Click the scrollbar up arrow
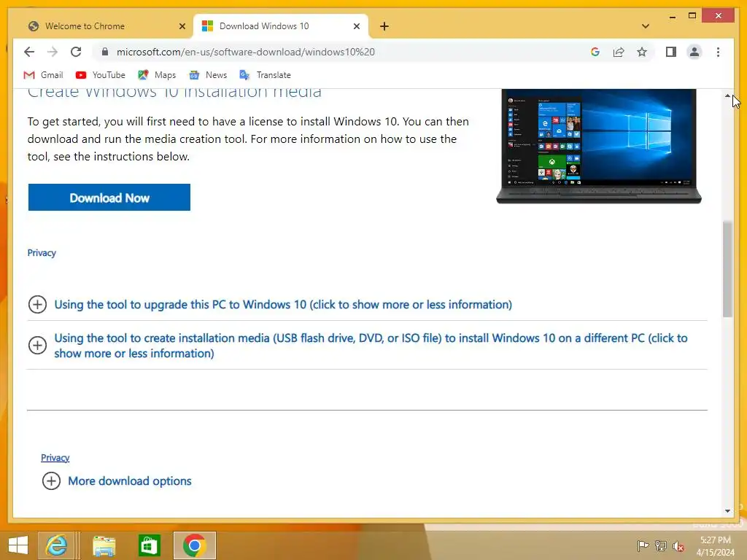The height and width of the screenshot is (560, 747). pyautogui.click(x=727, y=96)
